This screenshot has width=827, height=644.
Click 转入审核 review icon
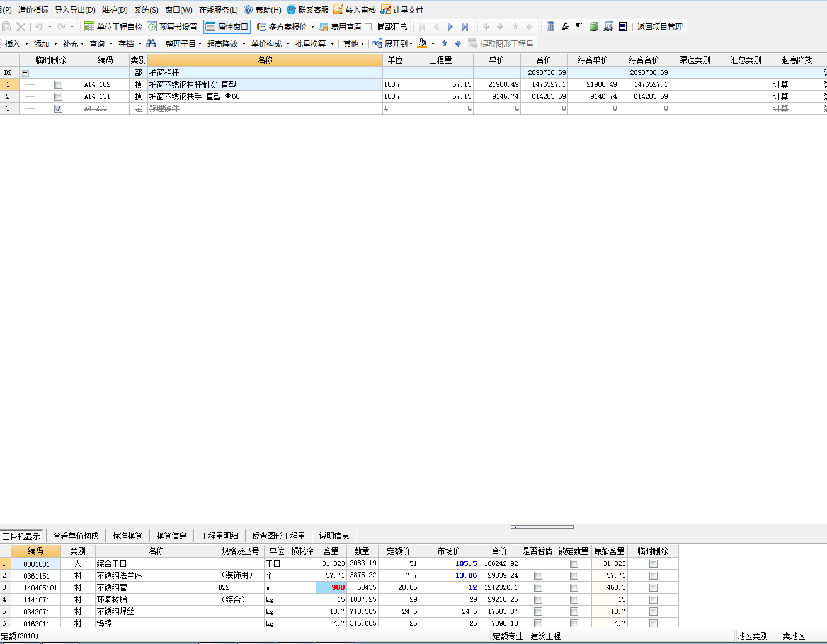pyautogui.click(x=338, y=9)
